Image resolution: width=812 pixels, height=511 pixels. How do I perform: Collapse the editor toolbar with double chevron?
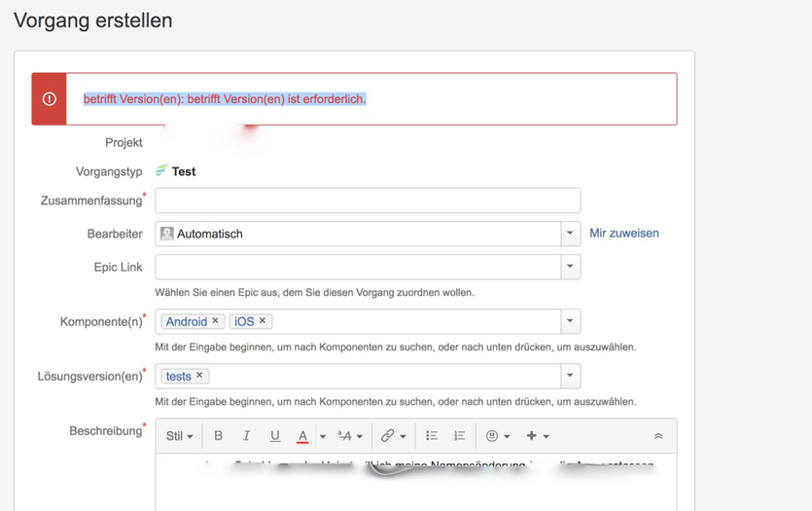click(x=658, y=436)
